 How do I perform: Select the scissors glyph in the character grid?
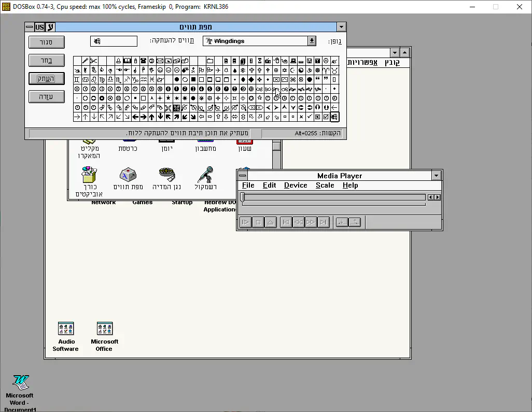coord(94,61)
